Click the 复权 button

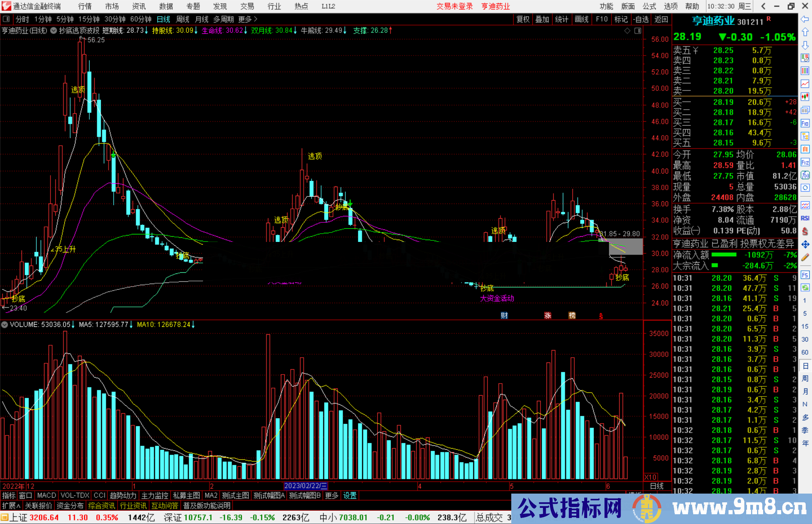523,19
